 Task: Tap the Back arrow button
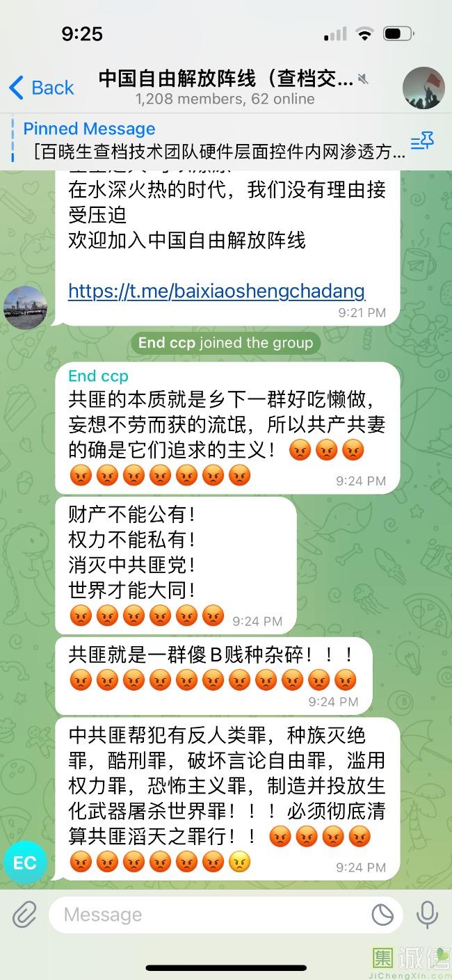[x=41, y=88]
